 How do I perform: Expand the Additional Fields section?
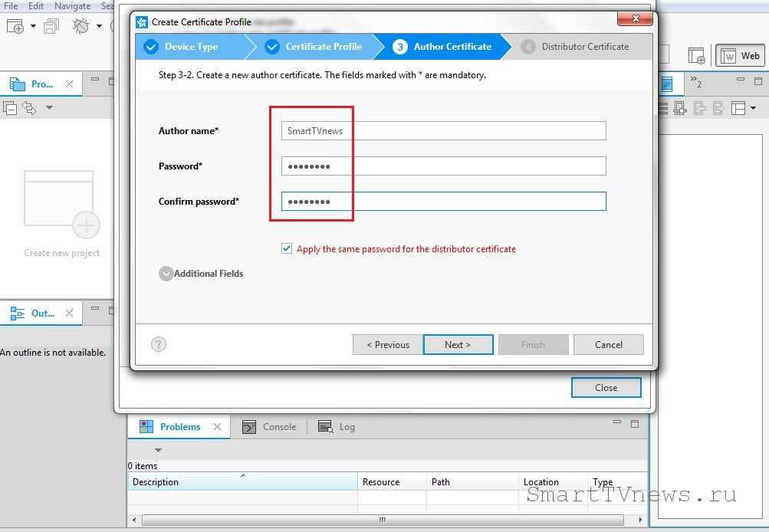pyautogui.click(x=166, y=274)
